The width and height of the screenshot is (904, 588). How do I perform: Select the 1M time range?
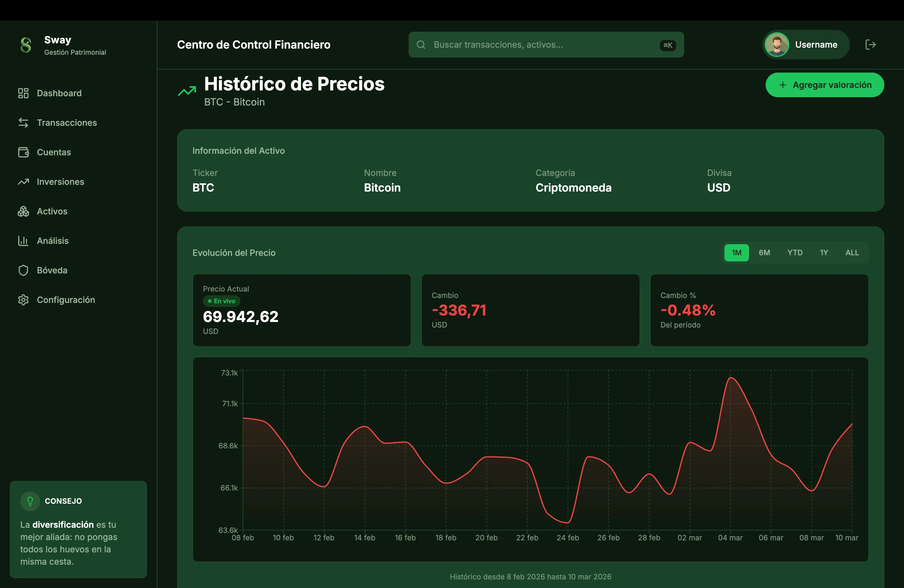(736, 252)
